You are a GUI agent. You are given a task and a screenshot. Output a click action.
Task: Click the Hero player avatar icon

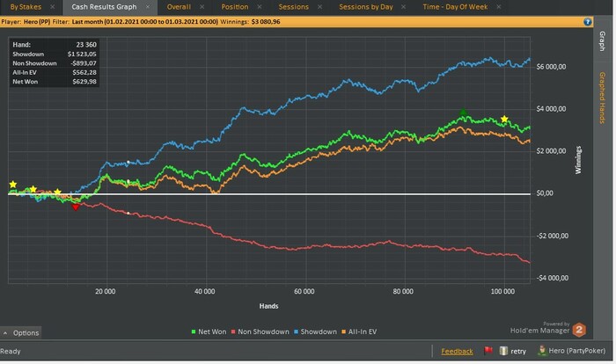click(x=542, y=350)
